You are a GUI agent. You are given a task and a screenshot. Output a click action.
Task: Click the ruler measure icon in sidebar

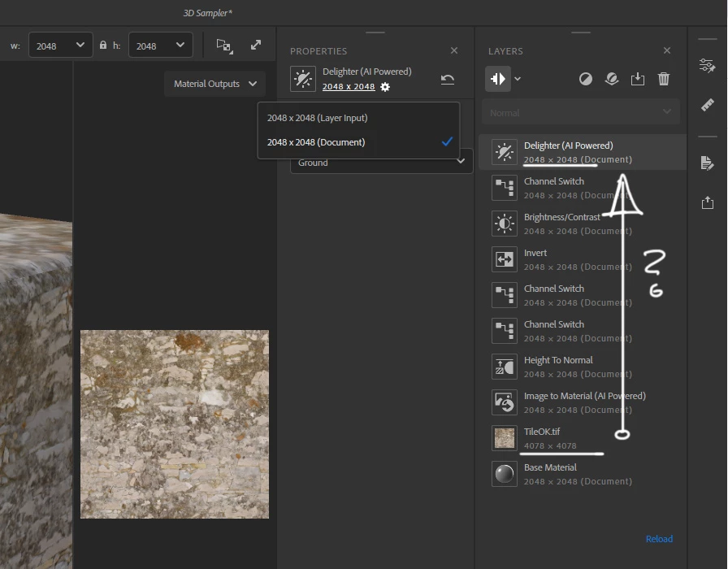pyautogui.click(x=707, y=105)
